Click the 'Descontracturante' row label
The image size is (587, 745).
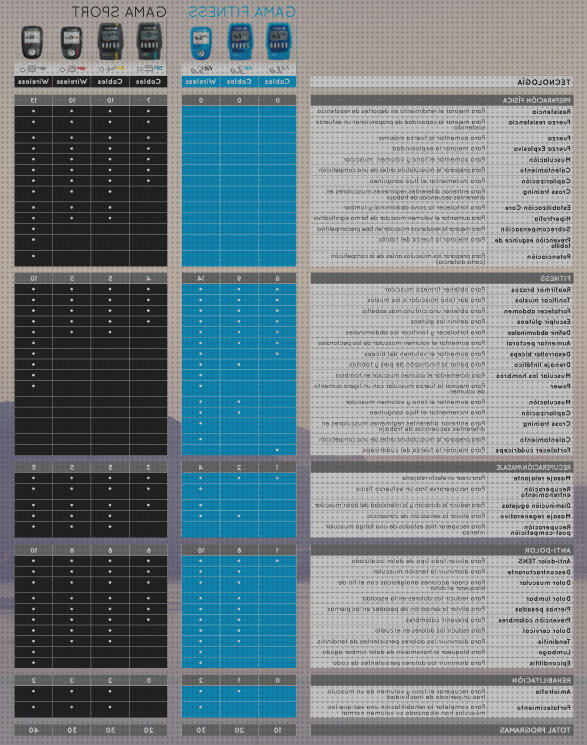539,572
